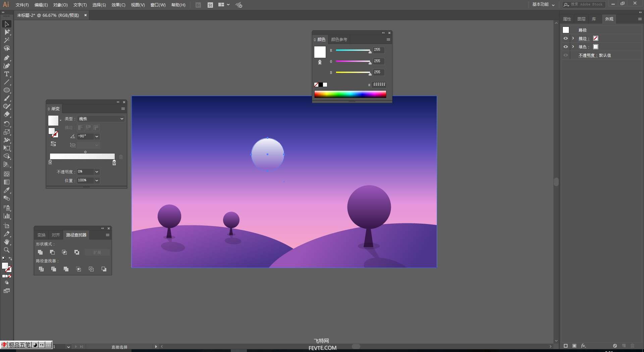
Task: Switch to 对齐 tab
Action: pos(56,235)
